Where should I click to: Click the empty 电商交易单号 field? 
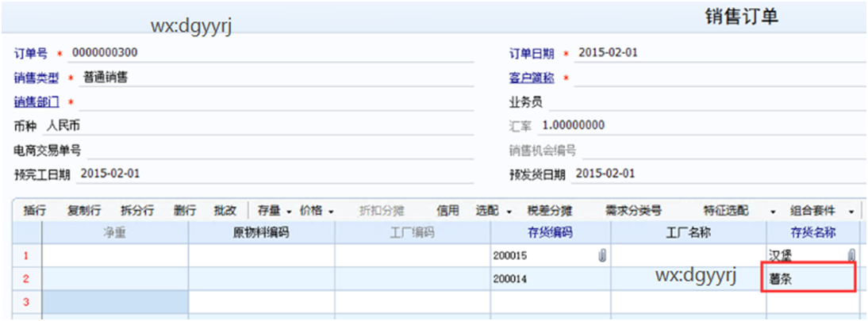tap(280, 150)
